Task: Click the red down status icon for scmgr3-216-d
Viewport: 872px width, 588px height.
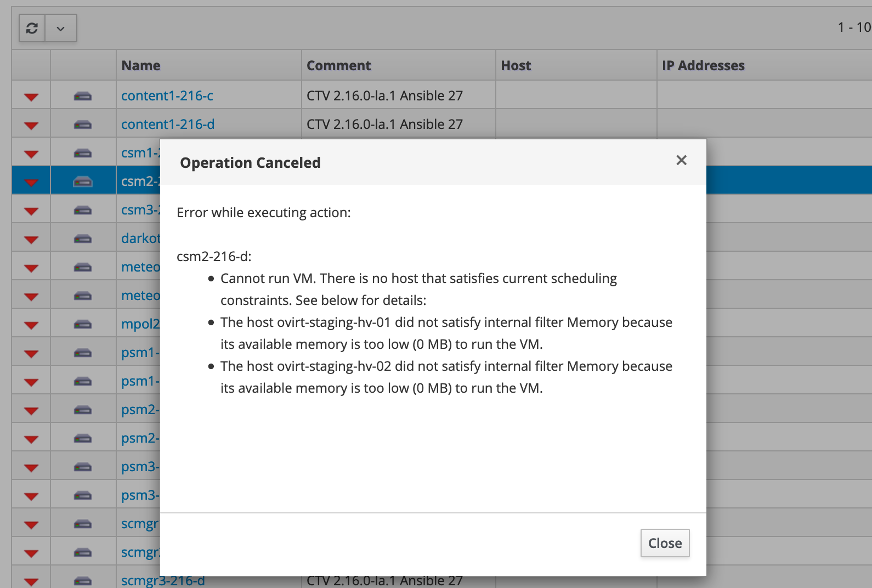Action: [x=31, y=581]
